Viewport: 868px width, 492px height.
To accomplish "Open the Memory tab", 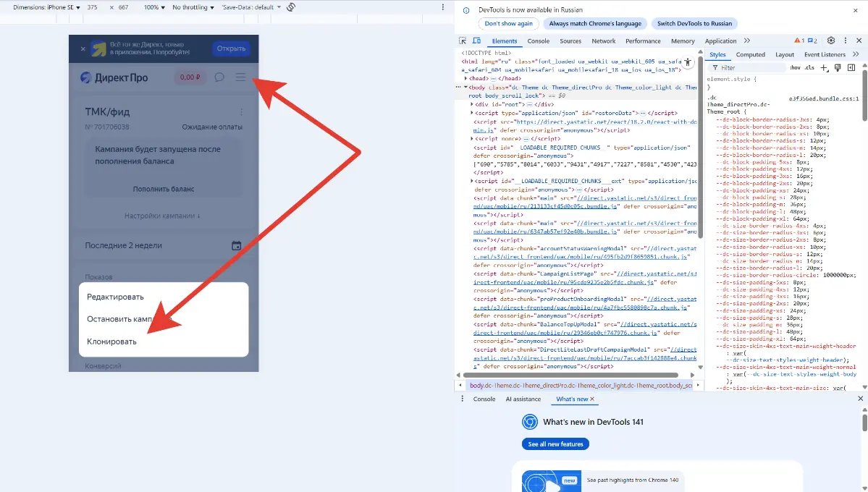I will [x=683, y=41].
